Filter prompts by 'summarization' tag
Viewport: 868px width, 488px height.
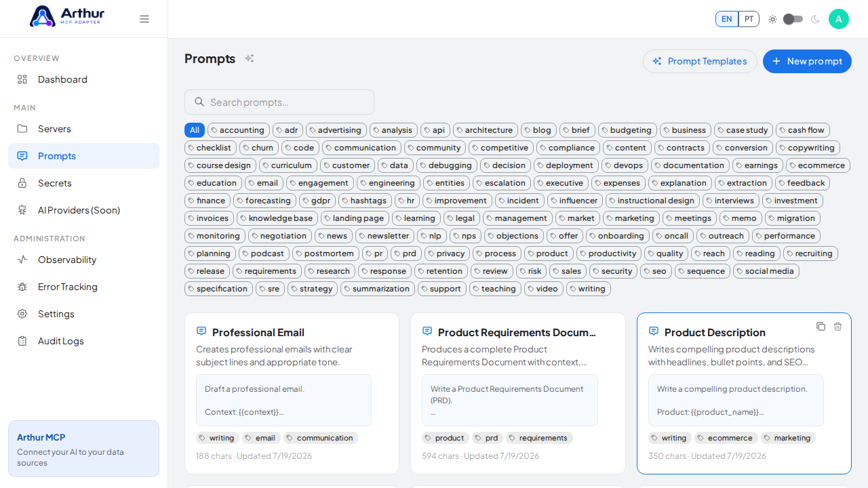point(378,289)
